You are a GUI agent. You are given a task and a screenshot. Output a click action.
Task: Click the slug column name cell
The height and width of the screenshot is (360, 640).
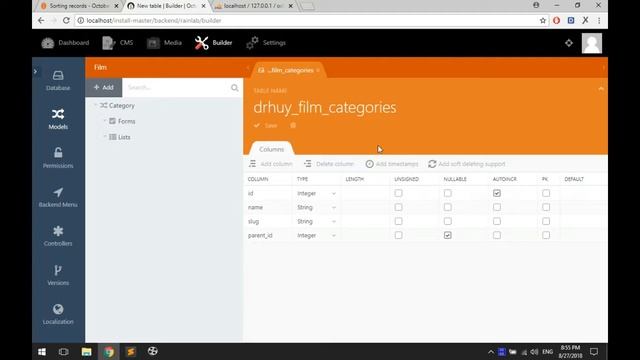pos(268,221)
